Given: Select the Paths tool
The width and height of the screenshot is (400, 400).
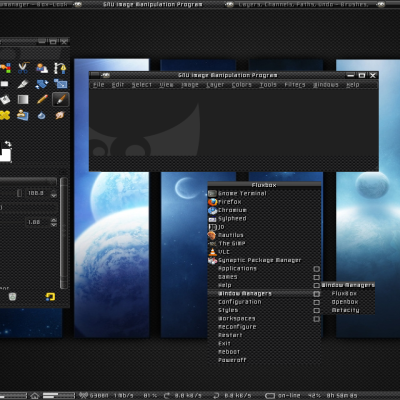Looking at the screenshot, I should tap(60, 68).
